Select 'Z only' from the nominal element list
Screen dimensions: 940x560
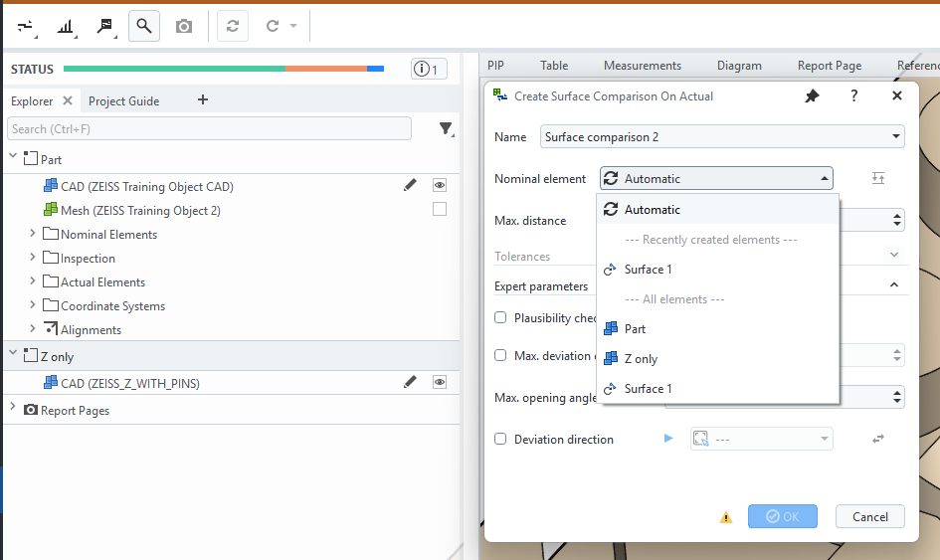pyautogui.click(x=641, y=359)
